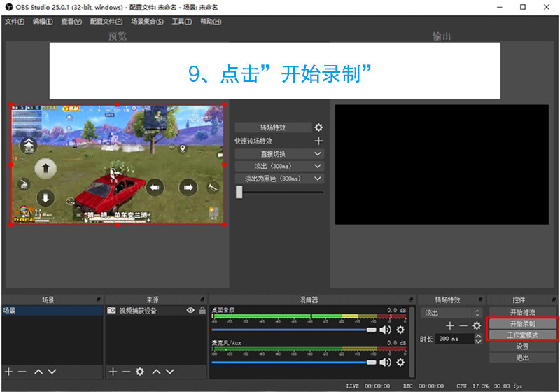Mute the 麦克风/Aux speaker icon

pos(385,363)
